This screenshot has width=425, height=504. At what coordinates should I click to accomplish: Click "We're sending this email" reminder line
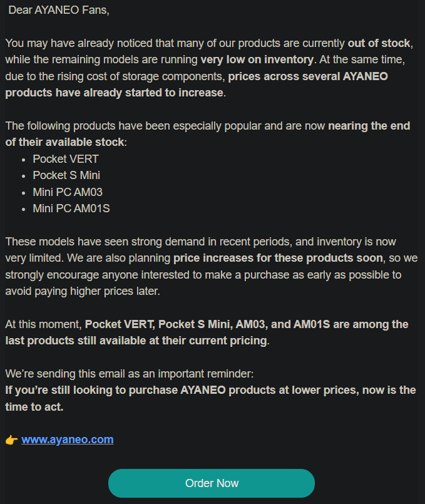[x=130, y=374]
